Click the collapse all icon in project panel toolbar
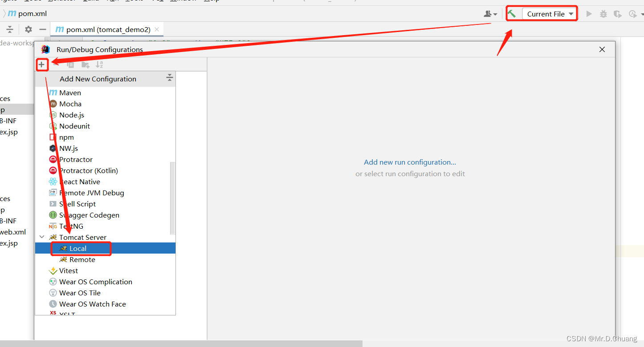Viewport: 644px width, 347px height. pyautogui.click(x=10, y=29)
